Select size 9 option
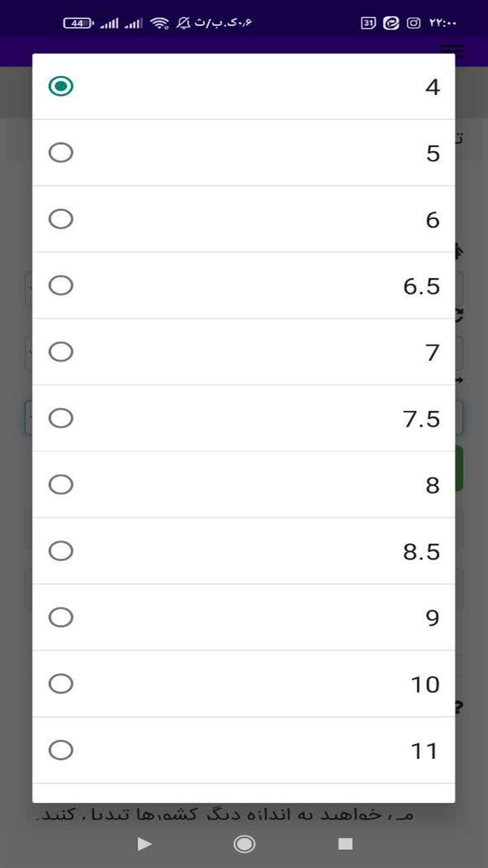This screenshot has height=868, width=488. tap(61, 618)
